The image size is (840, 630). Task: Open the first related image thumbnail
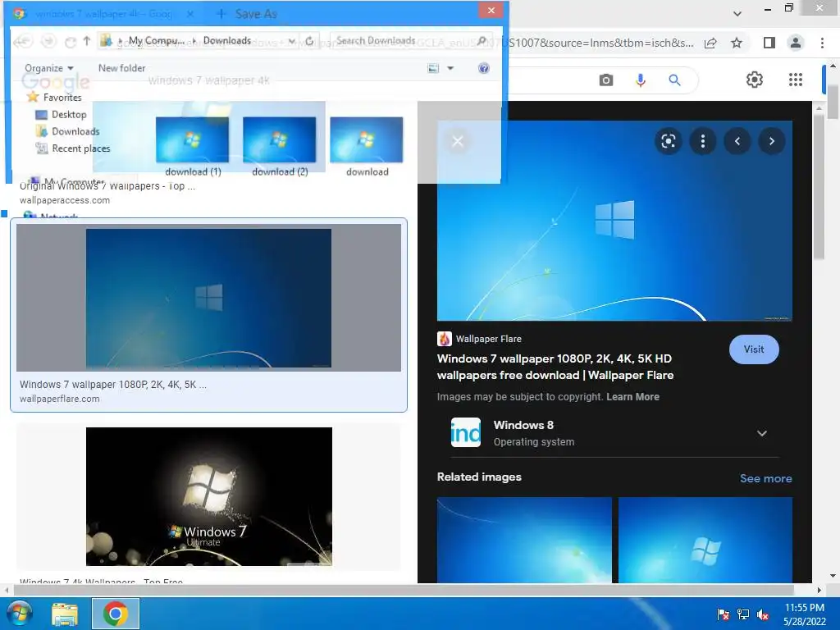[x=524, y=540]
